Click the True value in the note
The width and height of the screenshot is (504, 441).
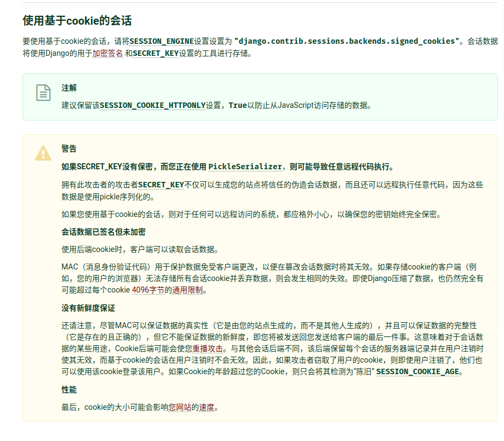(x=237, y=105)
